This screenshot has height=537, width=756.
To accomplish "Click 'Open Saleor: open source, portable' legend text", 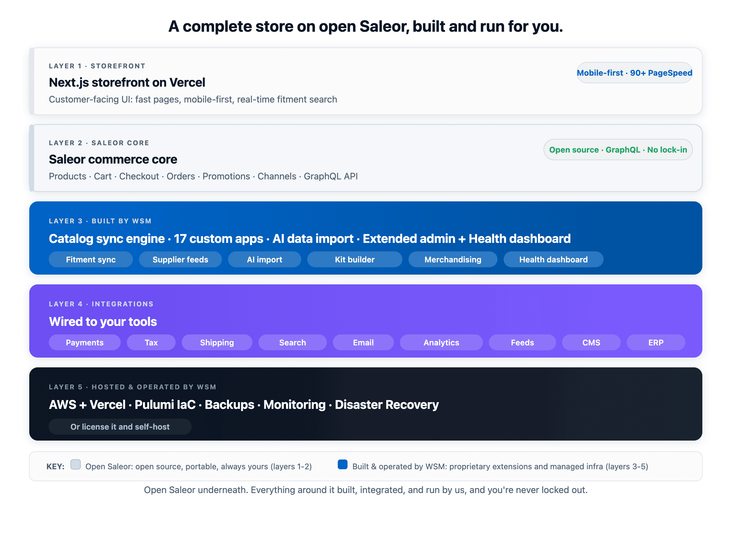I will click(198, 467).
